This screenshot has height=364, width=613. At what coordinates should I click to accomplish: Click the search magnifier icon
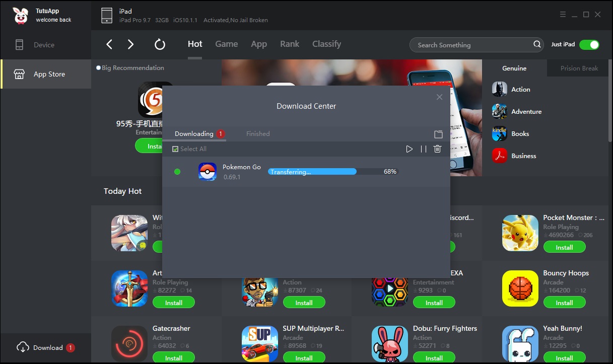click(537, 44)
